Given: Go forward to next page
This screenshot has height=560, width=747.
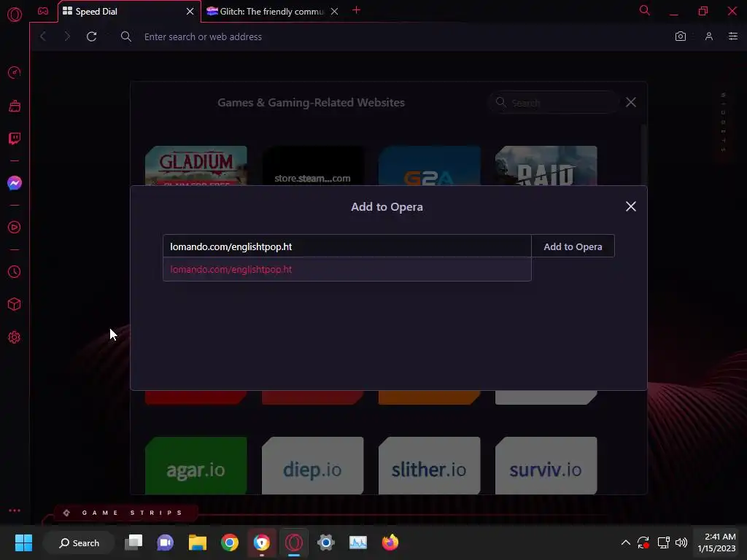Looking at the screenshot, I should 66,36.
